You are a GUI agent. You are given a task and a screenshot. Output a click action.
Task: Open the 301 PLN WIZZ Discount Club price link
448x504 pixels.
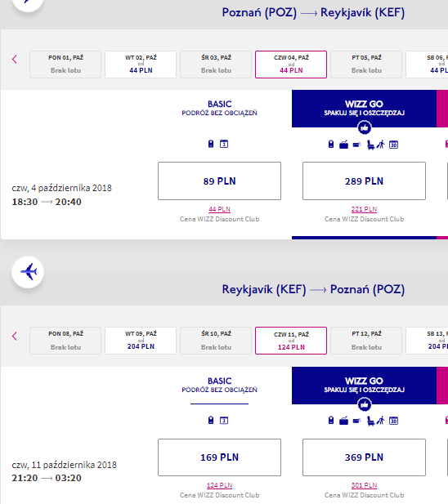pos(364,485)
